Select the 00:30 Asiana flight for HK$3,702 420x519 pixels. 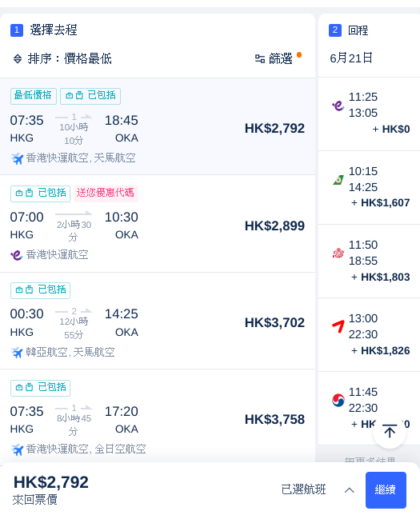(x=158, y=321)
